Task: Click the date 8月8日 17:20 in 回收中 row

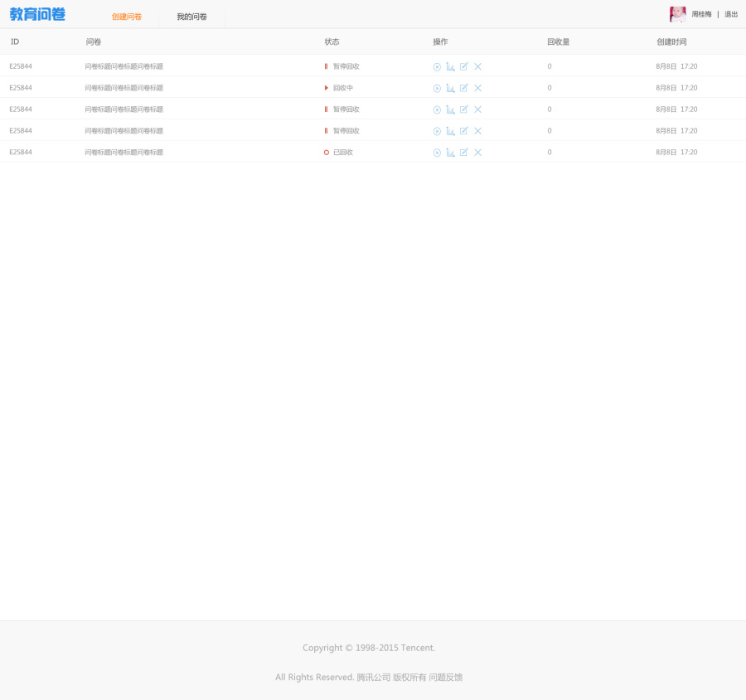Action: pyautogui.click(x=676, y=88)
